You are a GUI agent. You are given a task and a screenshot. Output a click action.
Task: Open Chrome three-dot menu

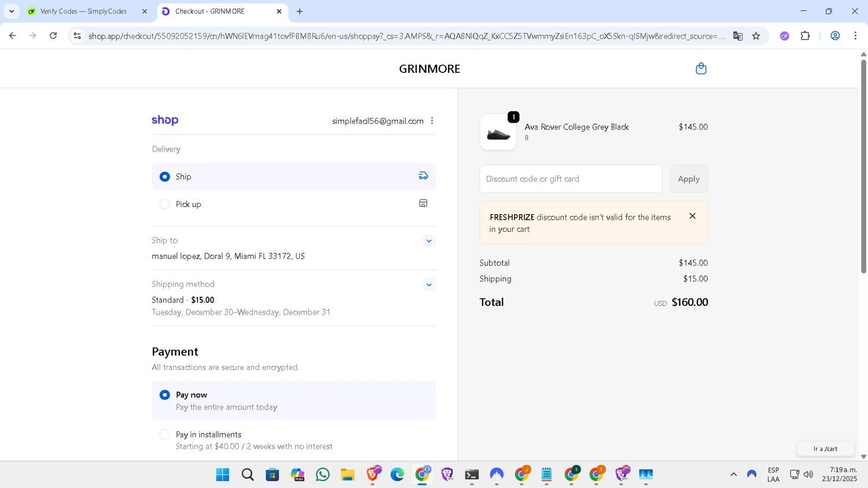pyautogui.click(x=856, y=36)
